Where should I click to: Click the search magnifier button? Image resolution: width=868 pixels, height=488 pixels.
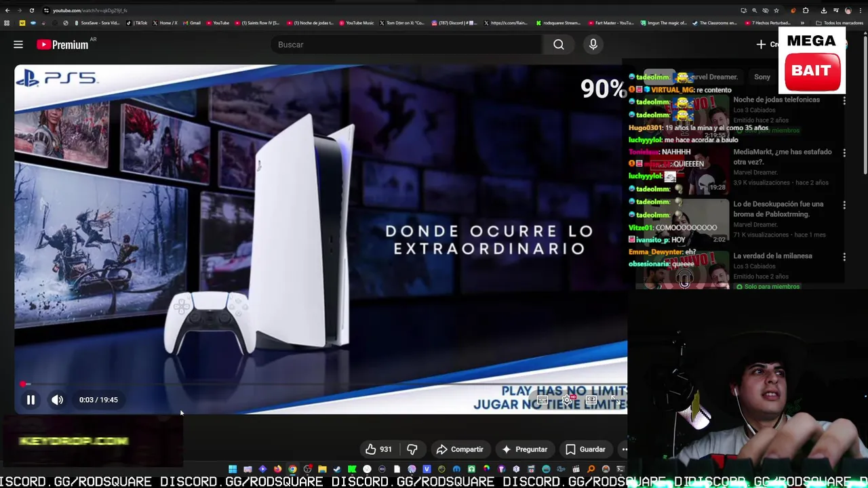(559, 45)
